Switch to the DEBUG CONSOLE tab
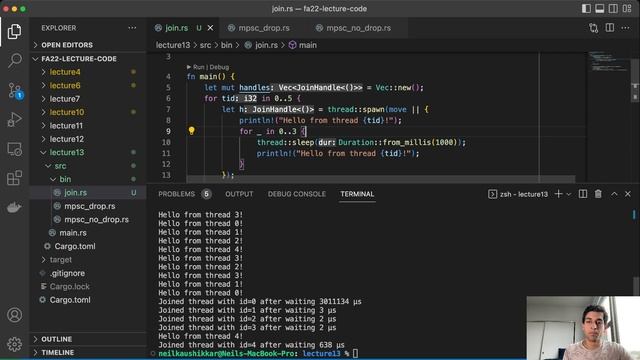Viewport: 640px width, 360px height. pos(297,194)
